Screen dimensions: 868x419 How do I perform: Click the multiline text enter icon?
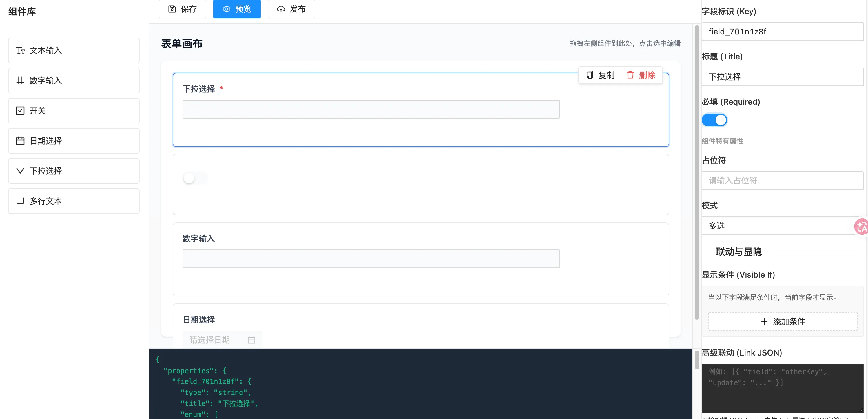pos(20,201)
